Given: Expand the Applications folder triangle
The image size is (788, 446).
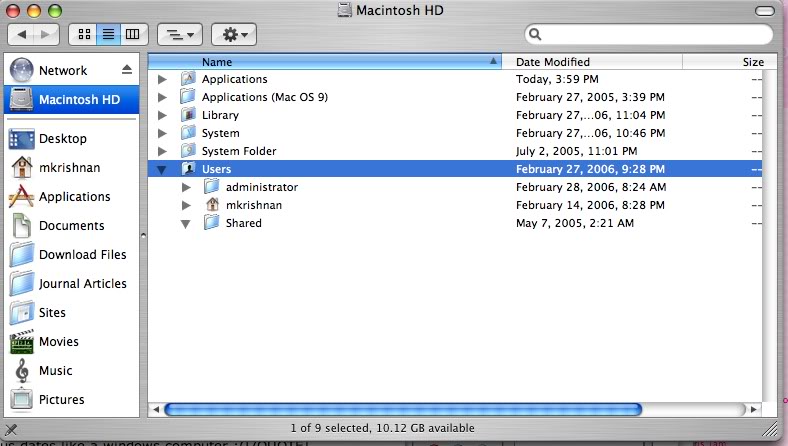Looking at the screenshot, I should coord(162,79).
